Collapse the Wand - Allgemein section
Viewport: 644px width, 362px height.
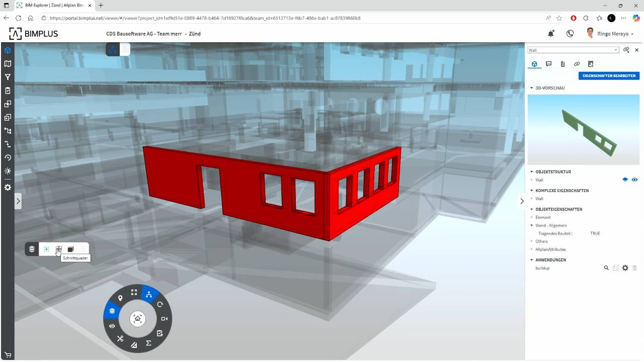tap(532, 225)
